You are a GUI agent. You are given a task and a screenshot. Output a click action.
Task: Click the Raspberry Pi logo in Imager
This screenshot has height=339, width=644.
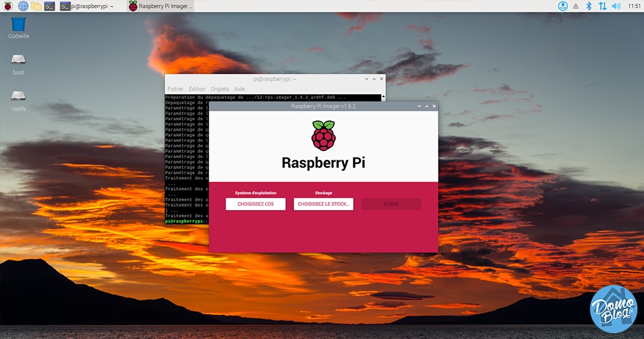click(324, 135)
